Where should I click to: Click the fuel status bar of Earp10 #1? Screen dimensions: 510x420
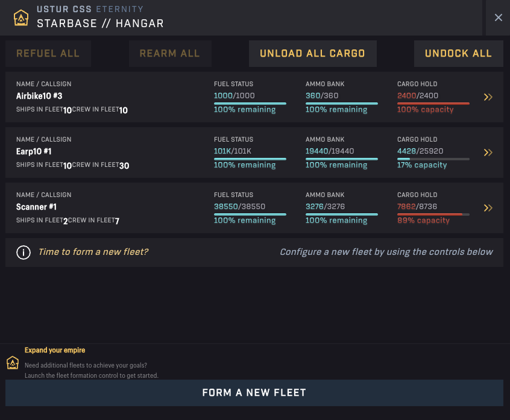[x=250, y=158]
